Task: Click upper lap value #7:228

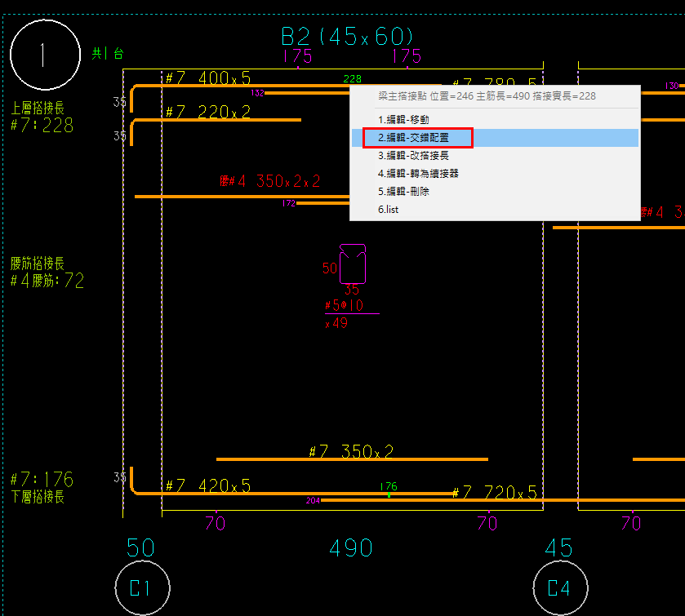Action: coord(42,126)
